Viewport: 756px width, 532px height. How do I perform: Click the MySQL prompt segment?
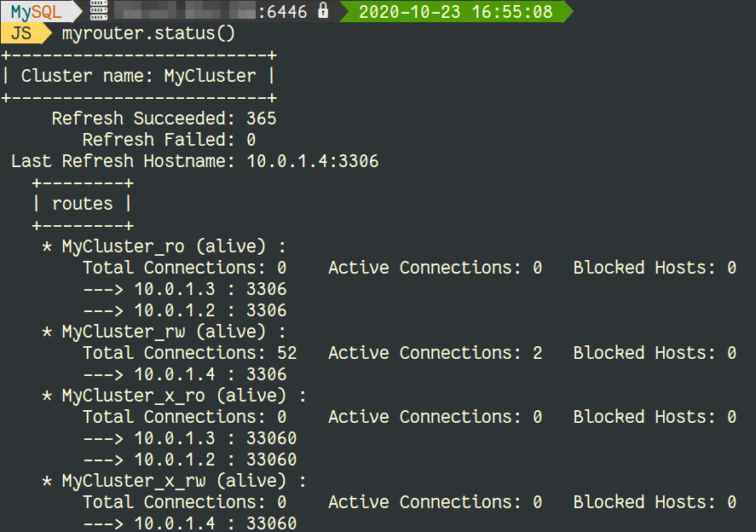click(x=38, y=11)
